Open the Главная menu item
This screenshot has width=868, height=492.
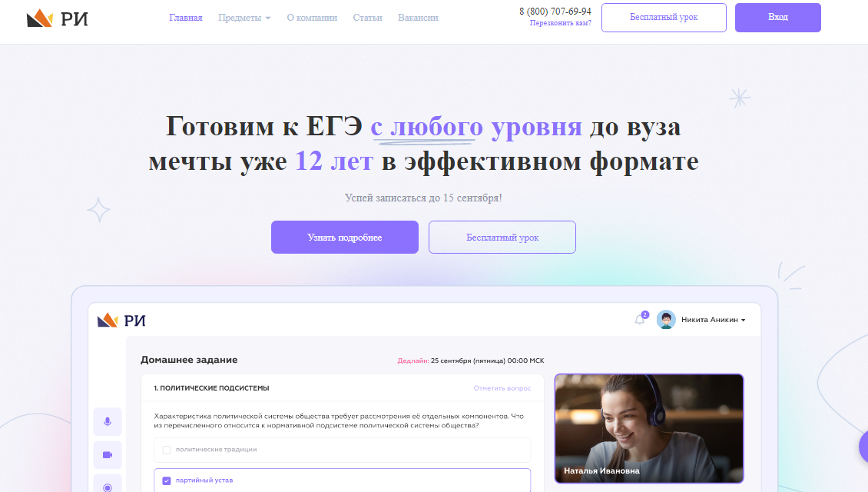coord(185,18)
